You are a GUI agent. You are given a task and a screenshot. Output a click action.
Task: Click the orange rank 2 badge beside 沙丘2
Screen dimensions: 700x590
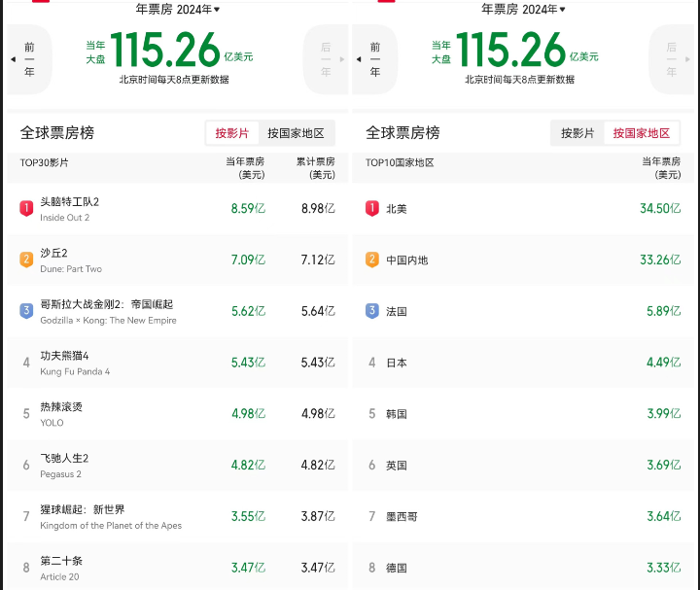[26, 260]
